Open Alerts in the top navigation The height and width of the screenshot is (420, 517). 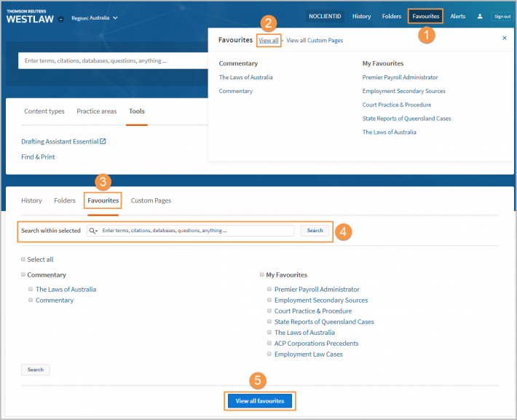coord(457,16)
